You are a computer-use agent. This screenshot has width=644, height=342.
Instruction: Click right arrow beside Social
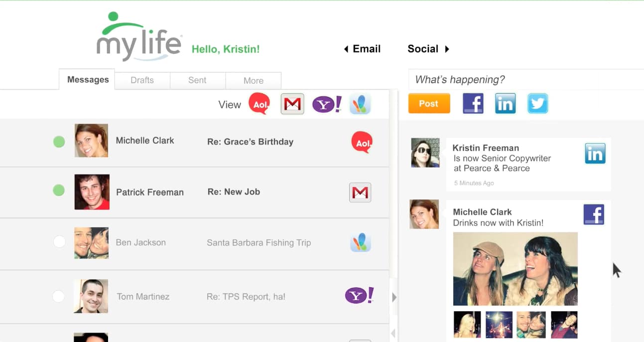(447, 49)
